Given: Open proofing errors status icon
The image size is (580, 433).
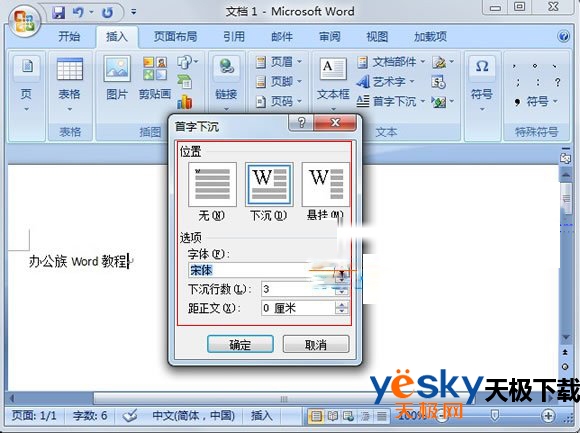Looking at the screenshot, I should pyautogui.click(x=130, y=416).
